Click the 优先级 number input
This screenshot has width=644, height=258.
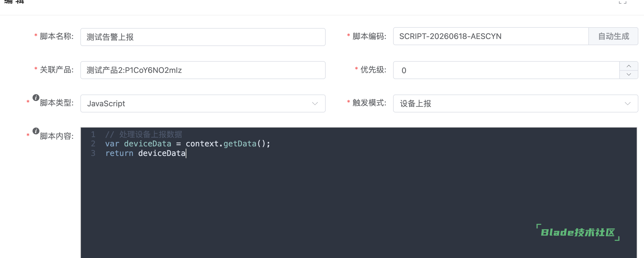click(x=506, y=70)
